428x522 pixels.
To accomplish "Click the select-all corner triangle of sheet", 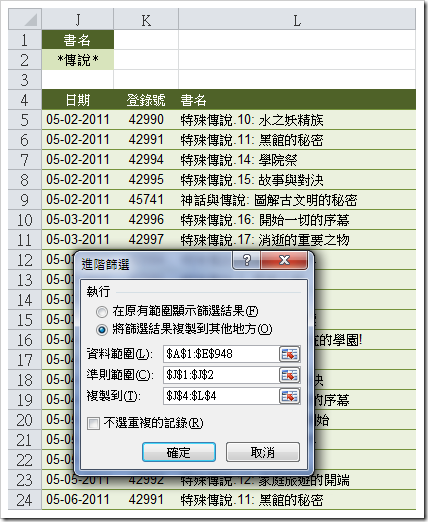I will tap(25, 20).
